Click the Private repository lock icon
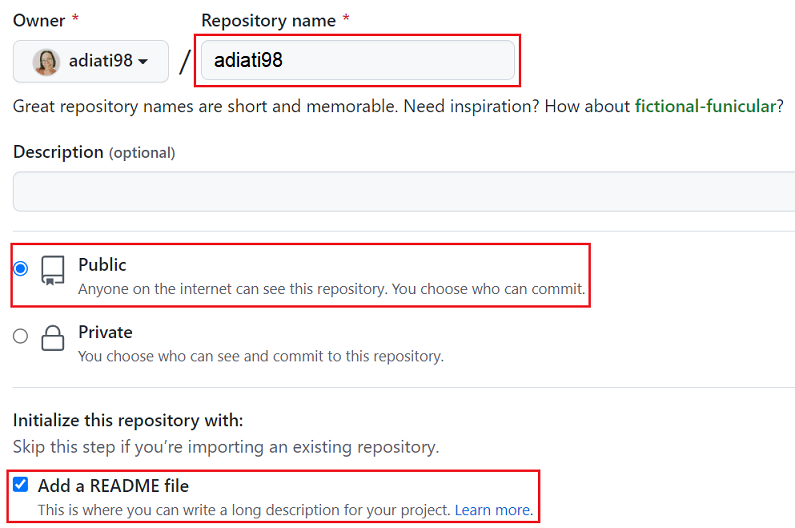 [53, 338]
